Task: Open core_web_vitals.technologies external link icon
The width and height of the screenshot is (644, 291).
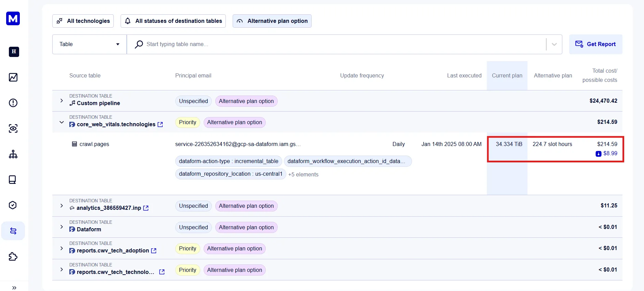Action: pos(160,125)
